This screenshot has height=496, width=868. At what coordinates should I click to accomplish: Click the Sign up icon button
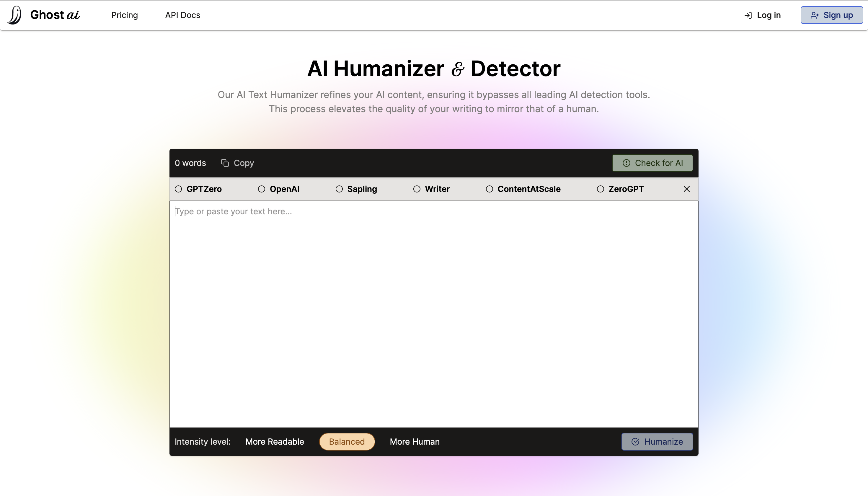[832, 14]
